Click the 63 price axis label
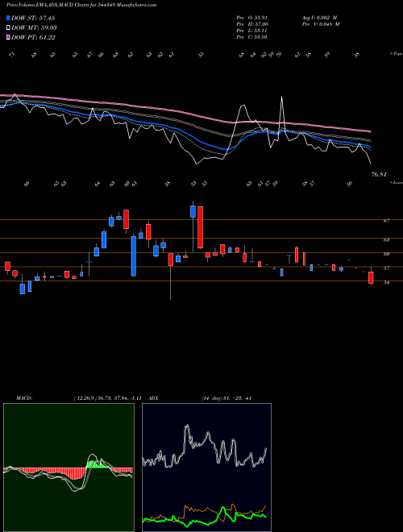Viewport: 403px width, 532px height. coord(386,239)
